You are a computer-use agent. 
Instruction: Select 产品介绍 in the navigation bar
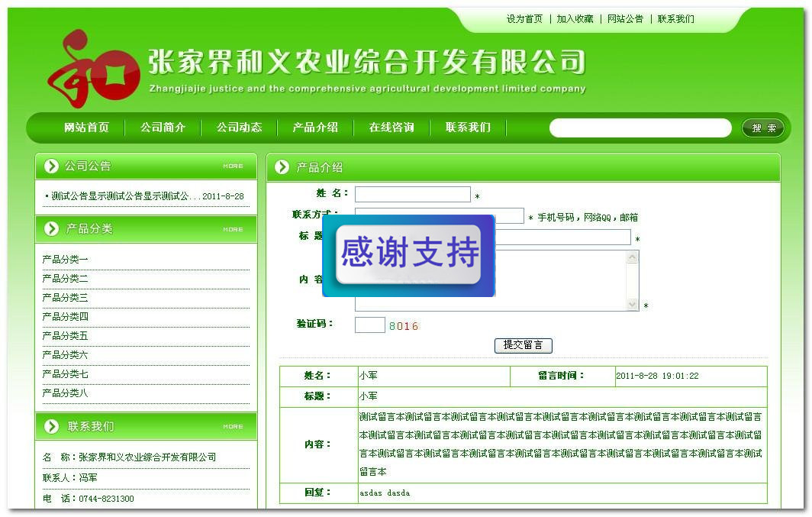click(x=315, y=128)
